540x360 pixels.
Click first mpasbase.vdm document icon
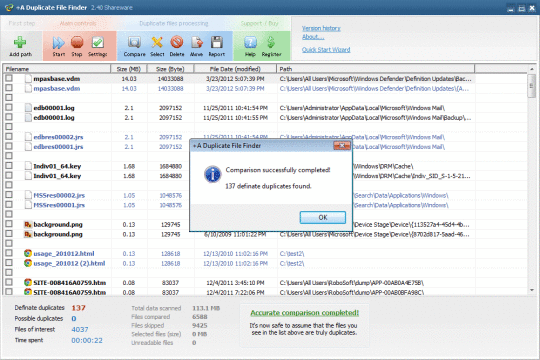click(x=28, y=79)
